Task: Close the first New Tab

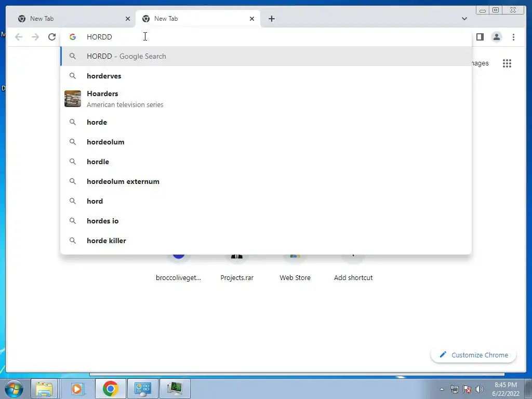Action: pyautogui.click(x=128, y=19)
